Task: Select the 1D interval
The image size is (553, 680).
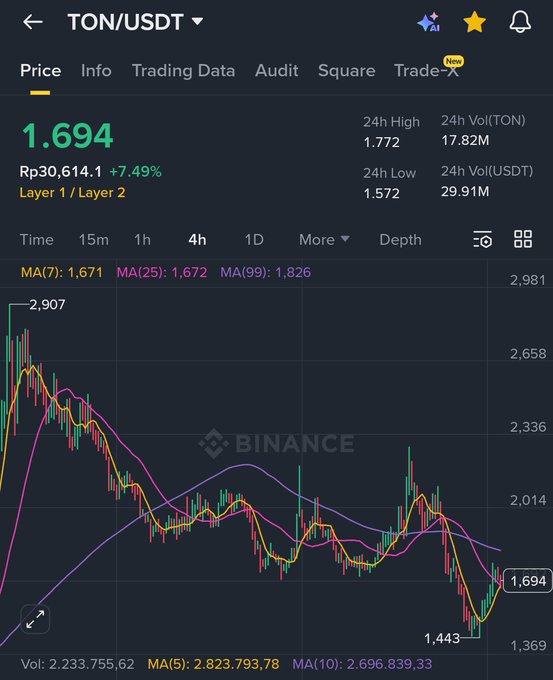Action: 254,239
